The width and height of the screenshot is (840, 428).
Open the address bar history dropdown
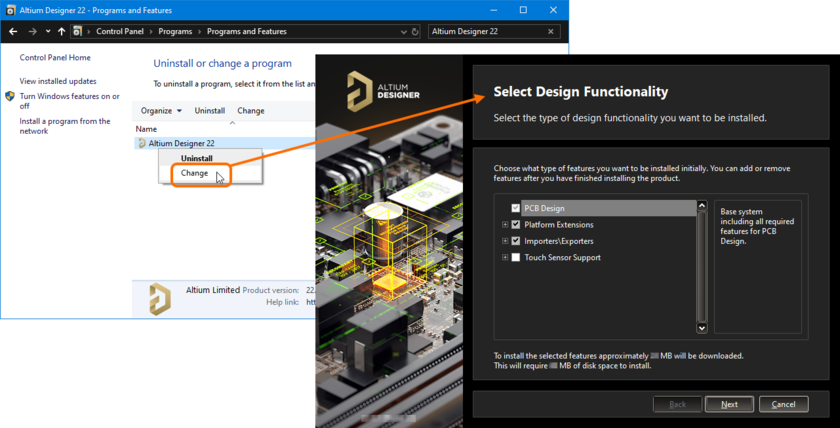click(404, 32)
